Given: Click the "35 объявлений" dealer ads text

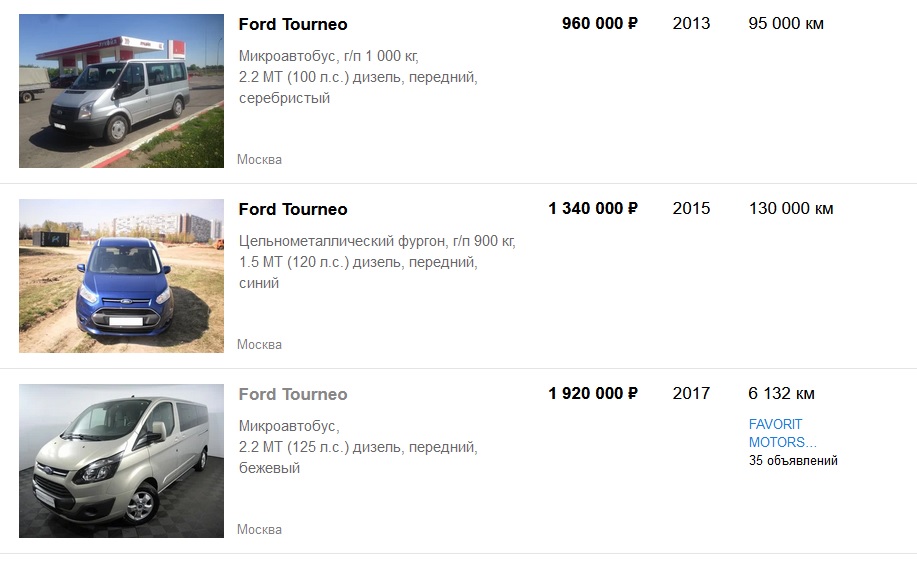Looking at the screenshot, I should click(793, 461).
